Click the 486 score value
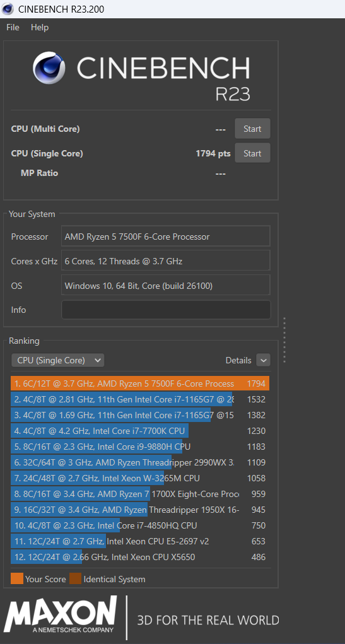 pyautogui.click(x=259, y=557)
